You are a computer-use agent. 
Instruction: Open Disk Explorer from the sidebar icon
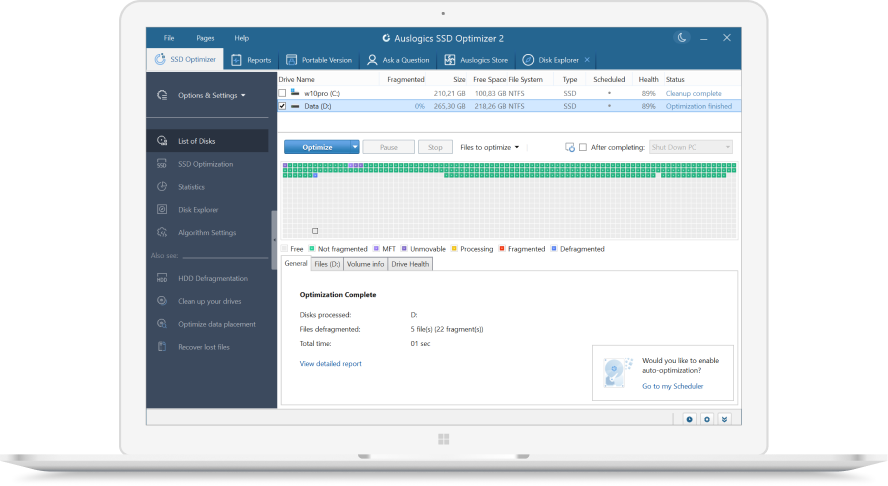click(162, 210)
